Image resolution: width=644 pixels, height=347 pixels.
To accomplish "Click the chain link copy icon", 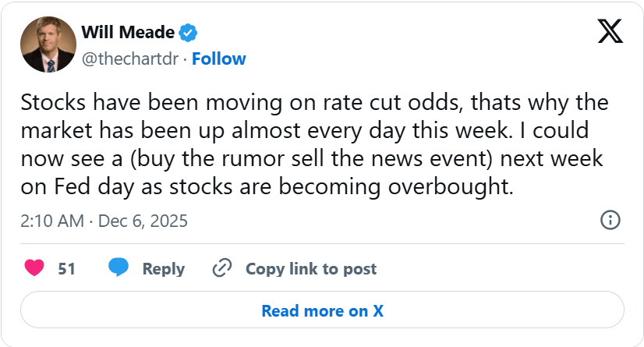I will (222, 268).
